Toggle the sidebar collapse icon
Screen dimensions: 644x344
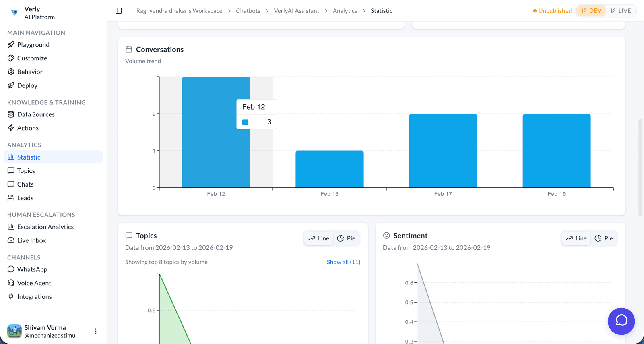click(119, 11)
